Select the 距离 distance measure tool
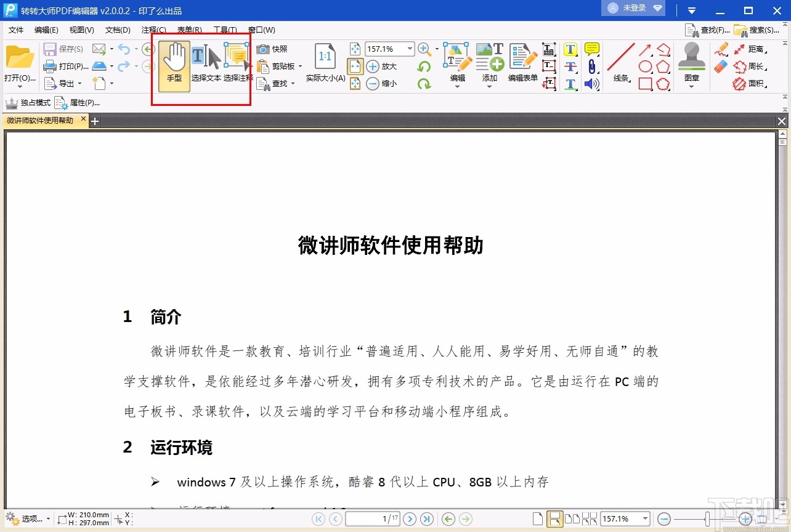 (x=755, y=49)
